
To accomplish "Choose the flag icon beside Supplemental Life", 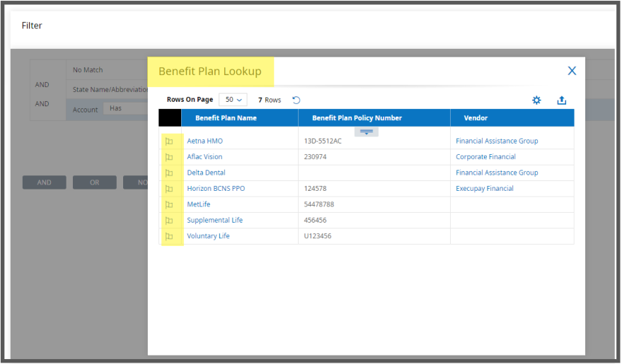I will pos(169,221).
